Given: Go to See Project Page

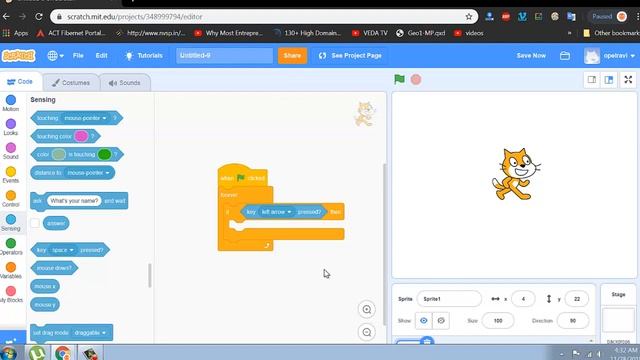Looking at the screenshot, I should (350, 56).
